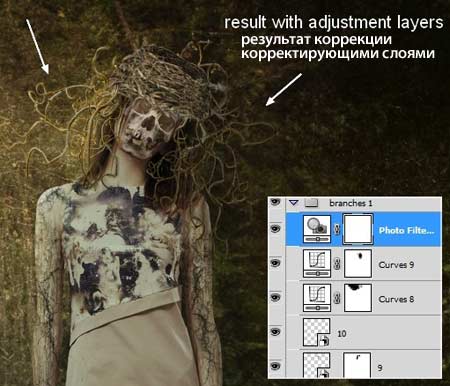Toggle visibility of Photo Filter layer

pyautogui.click(x=275, y=229)
